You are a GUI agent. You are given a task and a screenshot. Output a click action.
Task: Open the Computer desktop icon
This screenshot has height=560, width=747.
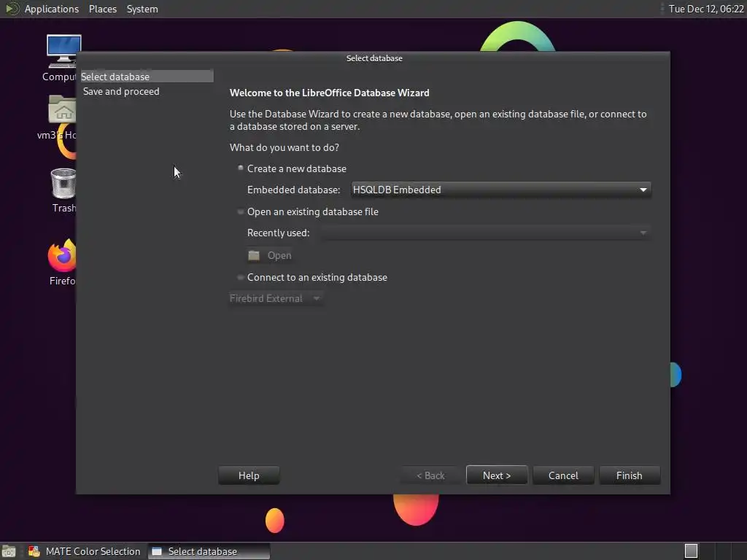point(62,52)
